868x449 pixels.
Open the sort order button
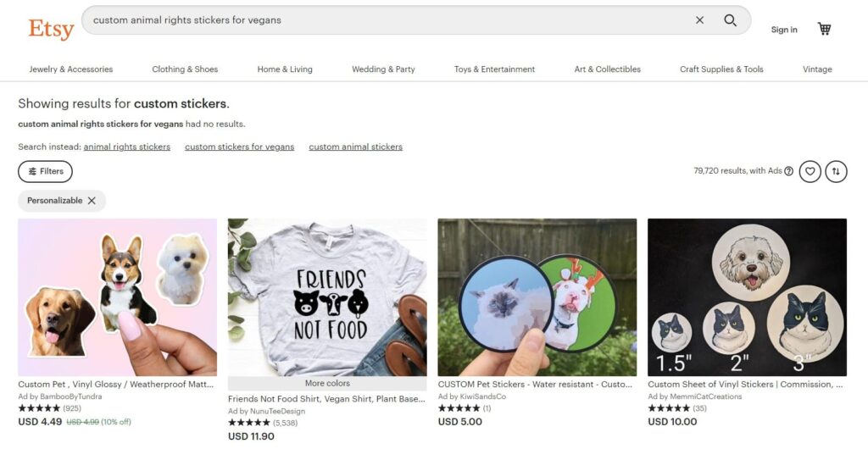point(836,171)
